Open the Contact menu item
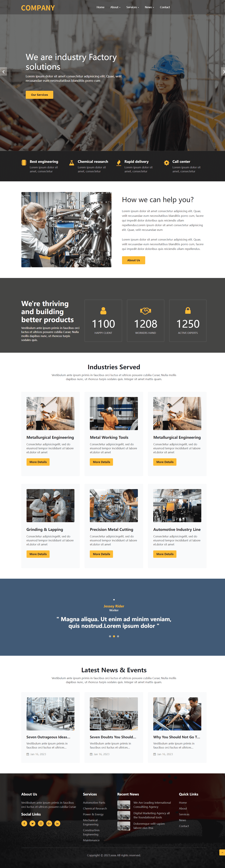225x868 pixels. (165, 7)
